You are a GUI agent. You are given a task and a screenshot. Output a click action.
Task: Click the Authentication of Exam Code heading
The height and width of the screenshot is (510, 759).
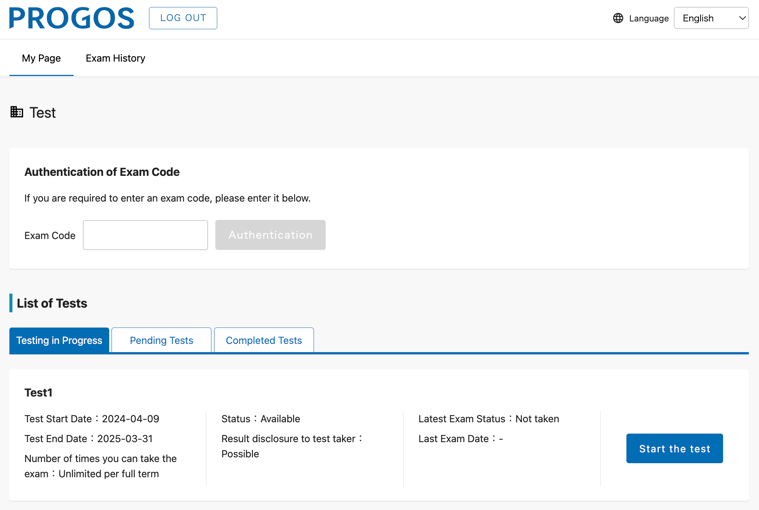tap(102, 172)
